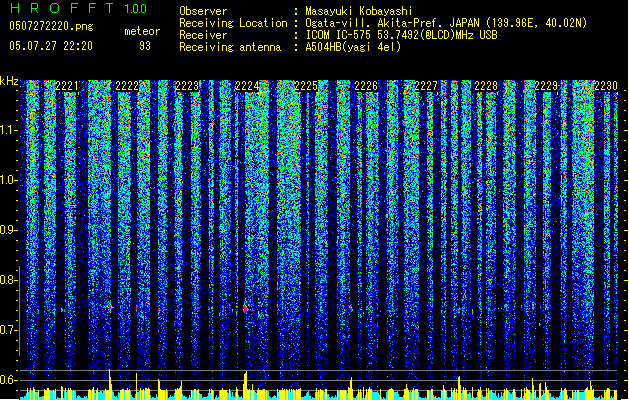Click the 2227 time marker

click(426, 86)
